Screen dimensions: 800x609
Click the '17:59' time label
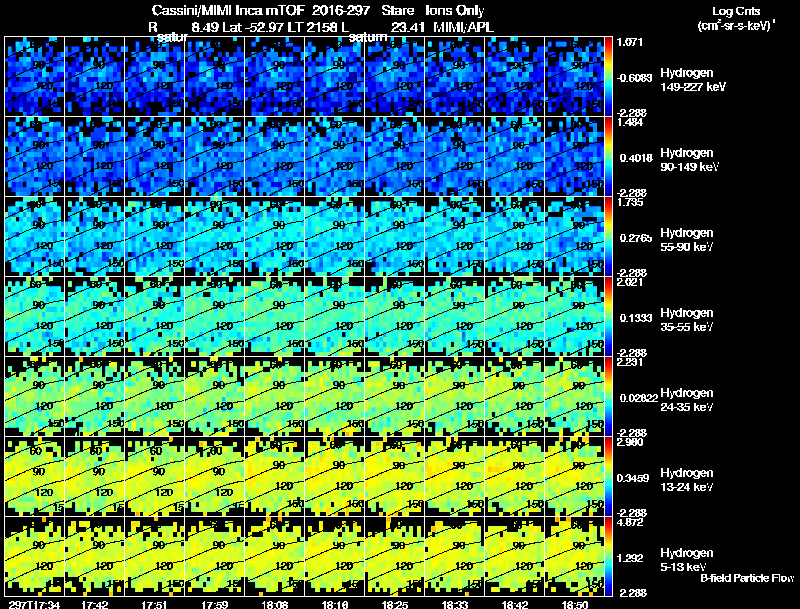pos(215,604)
